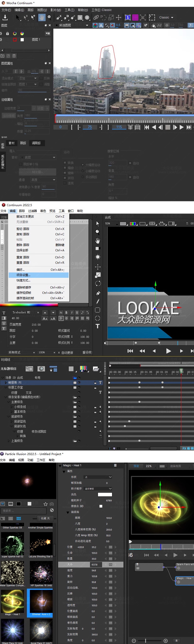
Task: Click the pink grid overlay icon
Action: (x=135, y=17)
